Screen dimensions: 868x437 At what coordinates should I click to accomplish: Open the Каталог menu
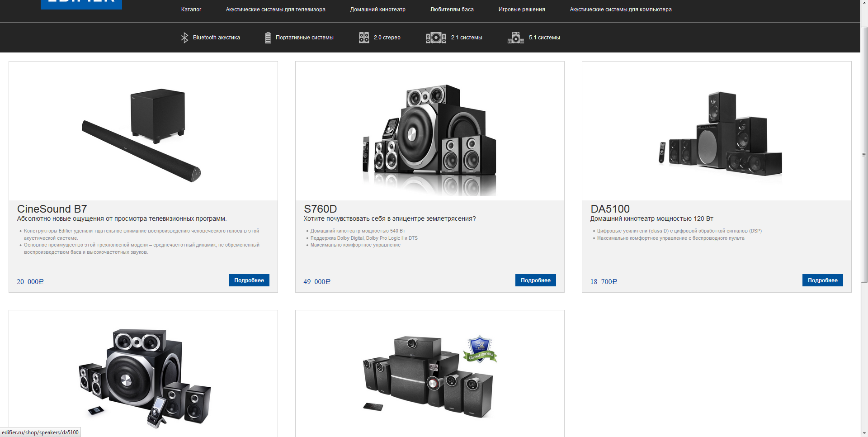coord(191,9)
